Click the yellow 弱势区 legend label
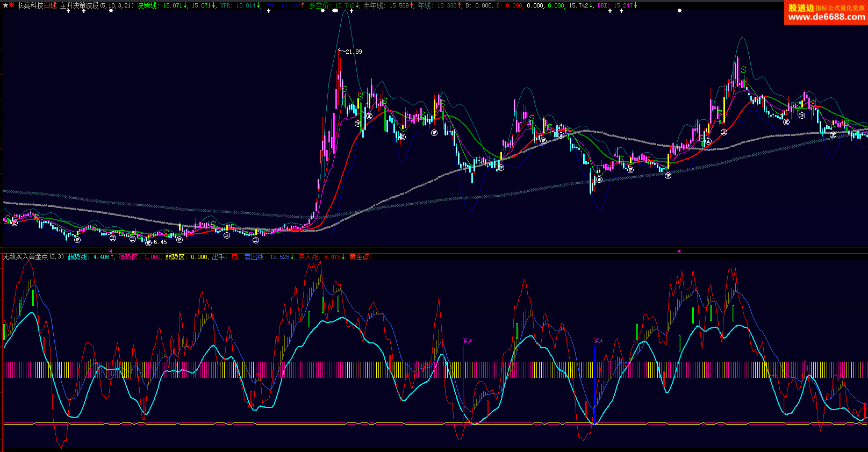This screenshot has width=868, height=452. (175, 257)
